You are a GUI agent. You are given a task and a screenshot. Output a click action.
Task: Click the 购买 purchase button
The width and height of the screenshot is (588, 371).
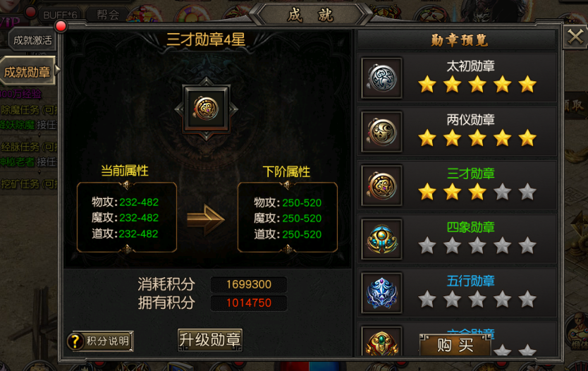455,345
